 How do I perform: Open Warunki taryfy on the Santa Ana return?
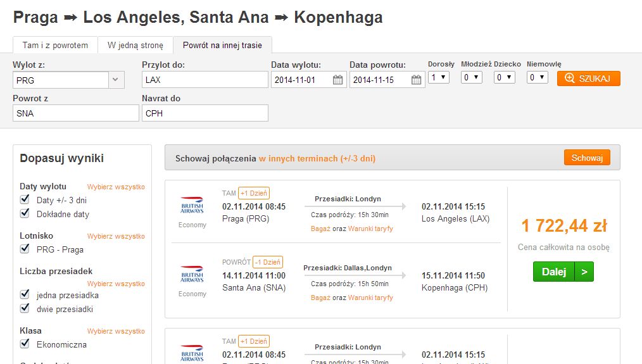pos(370,298)
